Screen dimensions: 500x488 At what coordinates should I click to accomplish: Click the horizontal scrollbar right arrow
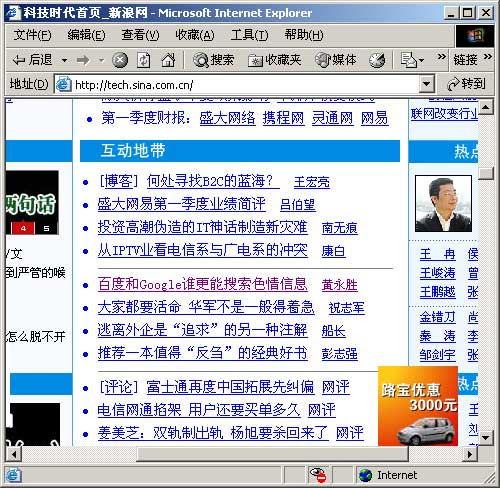[470, 454]
